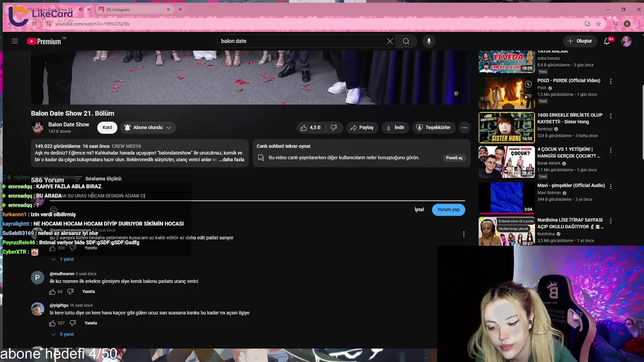This screenshot has width=644, height=362.
Task: Reply to @yigittgu with Yanıtla
Action: coord(91,323)
